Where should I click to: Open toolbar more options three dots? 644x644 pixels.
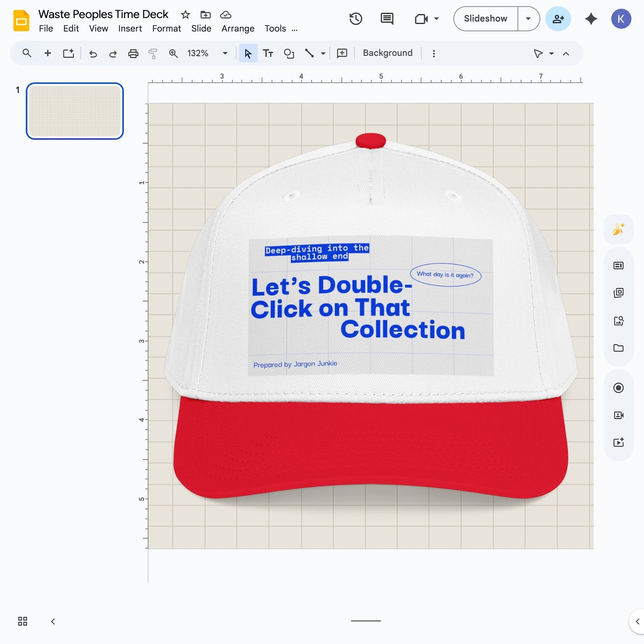pos(434,53)
